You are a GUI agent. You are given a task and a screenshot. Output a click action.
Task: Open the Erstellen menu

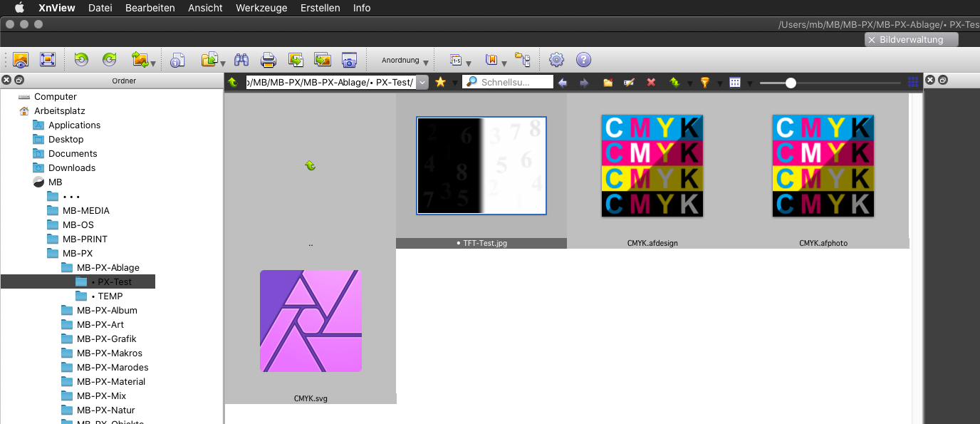[x=320, y=8]
